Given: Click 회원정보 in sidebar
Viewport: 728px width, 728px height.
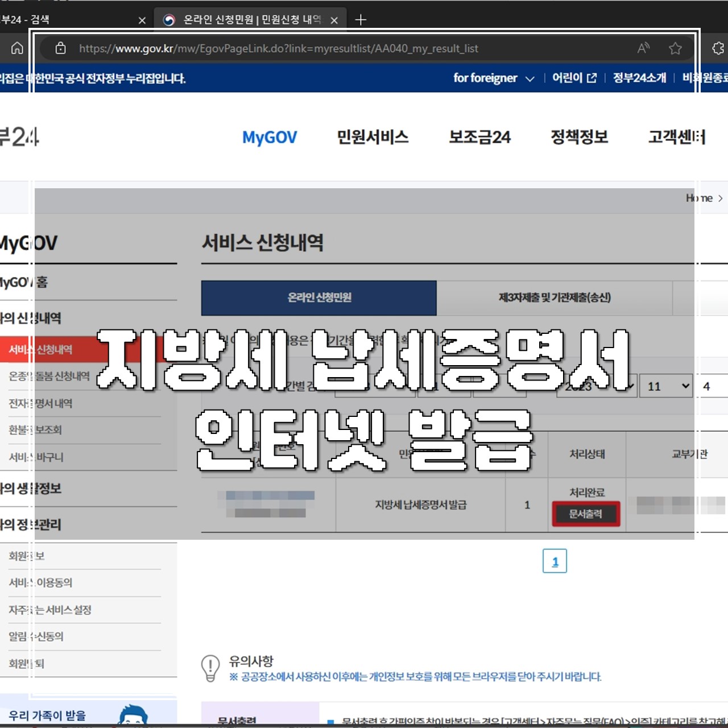Looking at the screenshot, I should (x=26, y=556).
